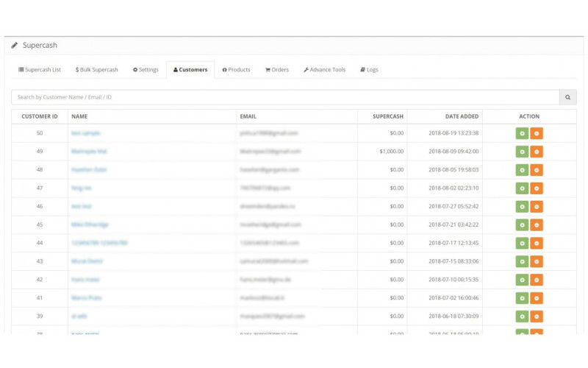Click green plus icon in customer 45 row
This screenshot has width=588, height=368.
tap(522, 225)
